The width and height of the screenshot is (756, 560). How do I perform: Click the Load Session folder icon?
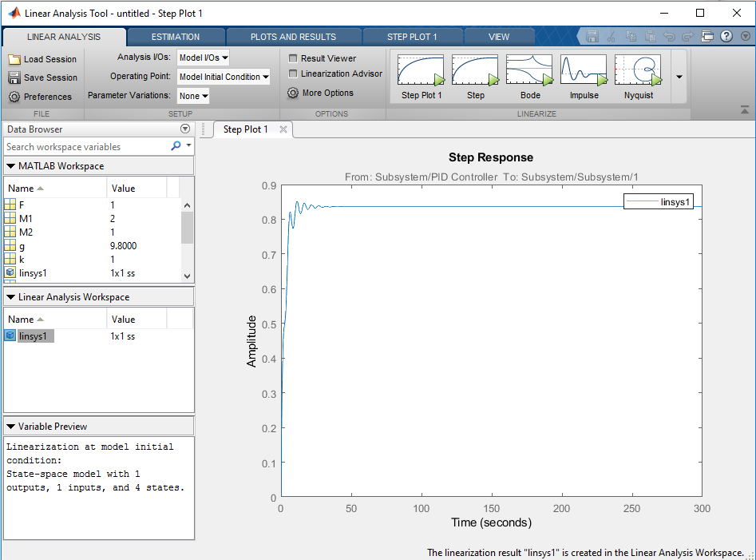tap(14, 59)
